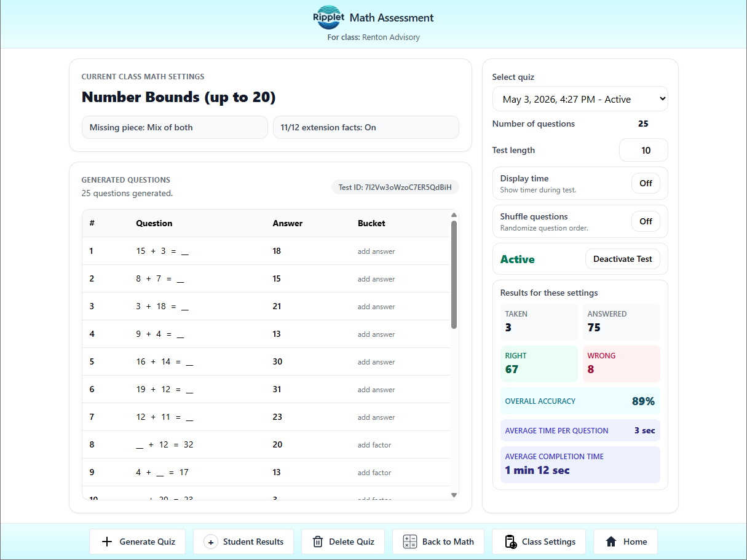Click the questions table scroll down arrow

coord(454,495)
